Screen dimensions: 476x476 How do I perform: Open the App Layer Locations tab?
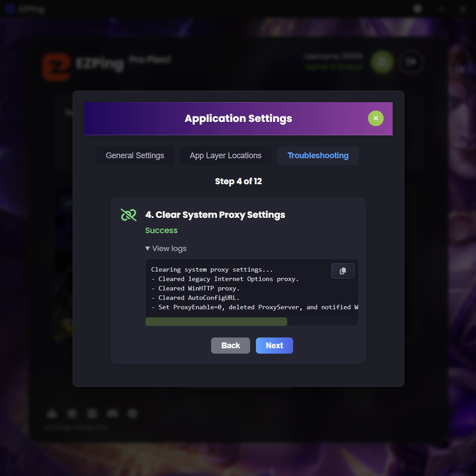tap(225, 156)
